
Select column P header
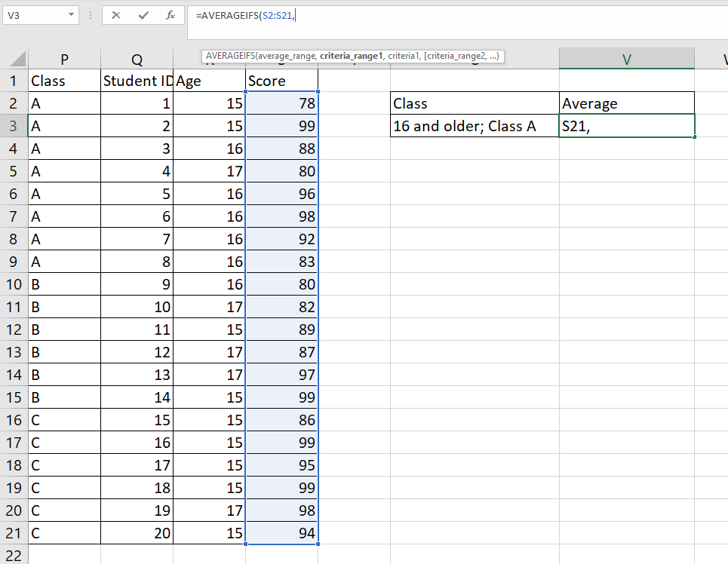click(x=64, y=58)
